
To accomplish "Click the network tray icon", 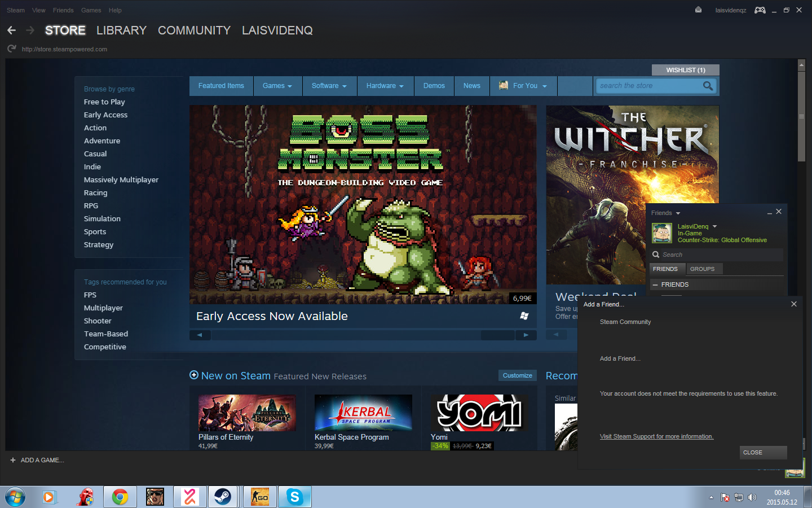I will pos(739,497).
